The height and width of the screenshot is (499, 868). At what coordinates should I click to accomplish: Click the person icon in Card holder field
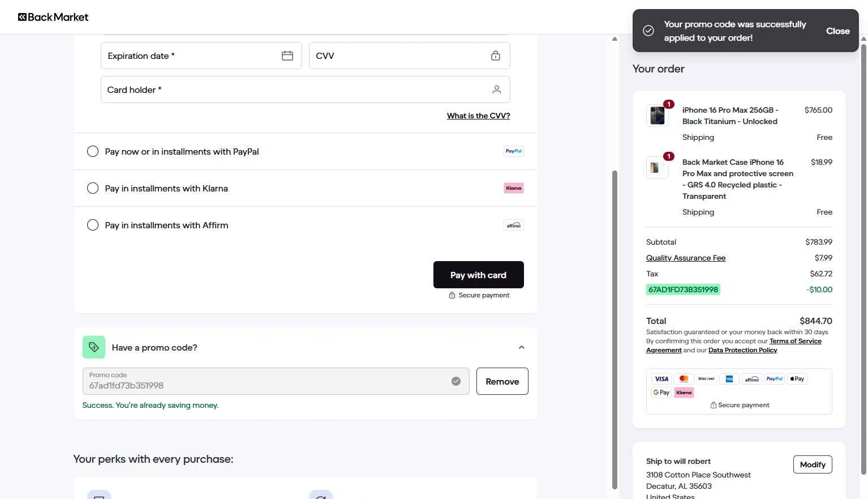[x=497, y=89]
